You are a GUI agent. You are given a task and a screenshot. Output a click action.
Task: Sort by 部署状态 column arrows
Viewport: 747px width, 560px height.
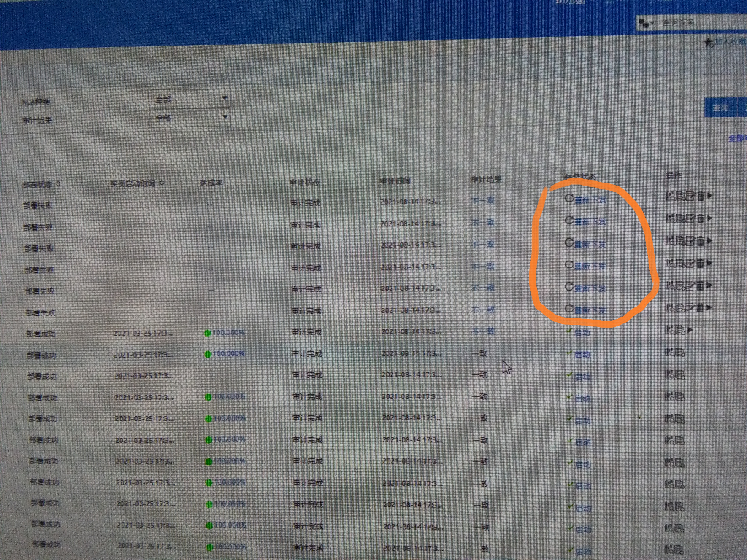pyautogui.click(x=58, y=184)
